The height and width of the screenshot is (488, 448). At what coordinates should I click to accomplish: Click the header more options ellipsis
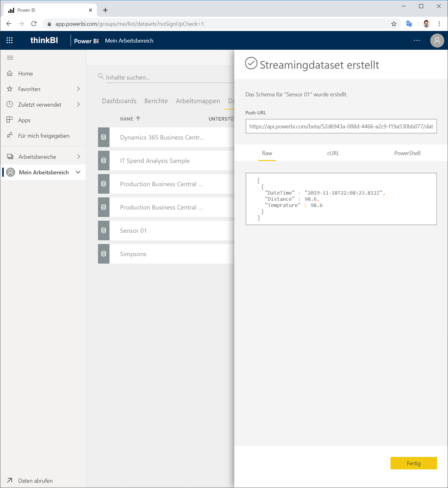click(417, 40)
